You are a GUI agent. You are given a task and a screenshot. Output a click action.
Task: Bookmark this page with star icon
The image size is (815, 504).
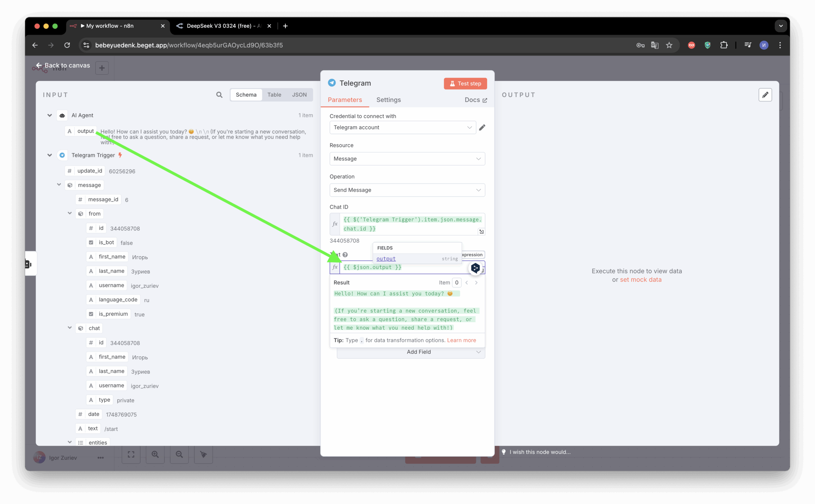[x=669, y=45]
